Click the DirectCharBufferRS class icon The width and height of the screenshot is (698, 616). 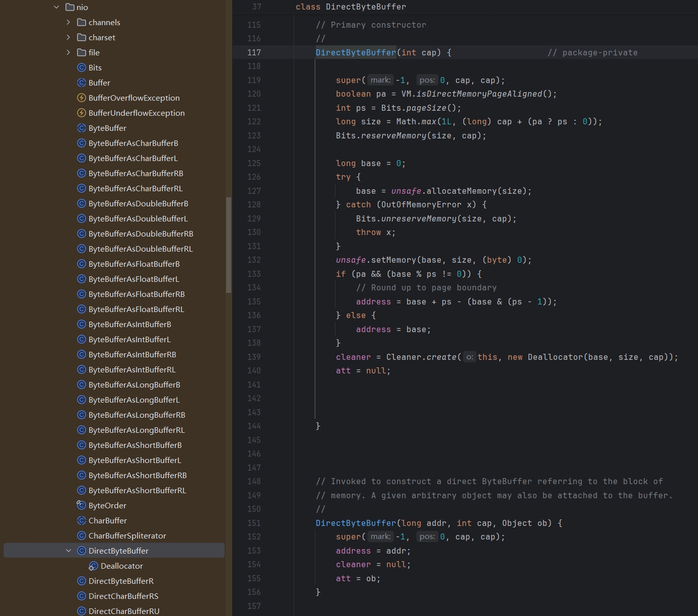click(x=82, y=596)
